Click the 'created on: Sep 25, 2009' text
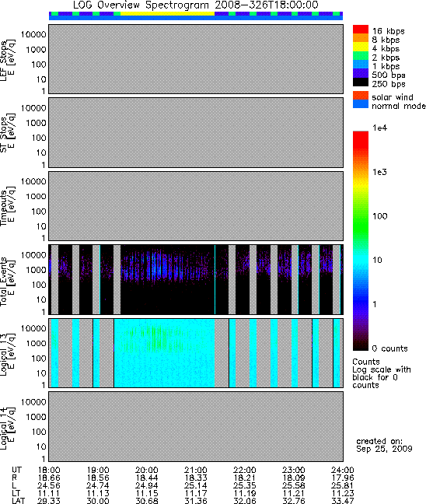The height and width of the screenshot is (504, 426). tap(384, 445)
